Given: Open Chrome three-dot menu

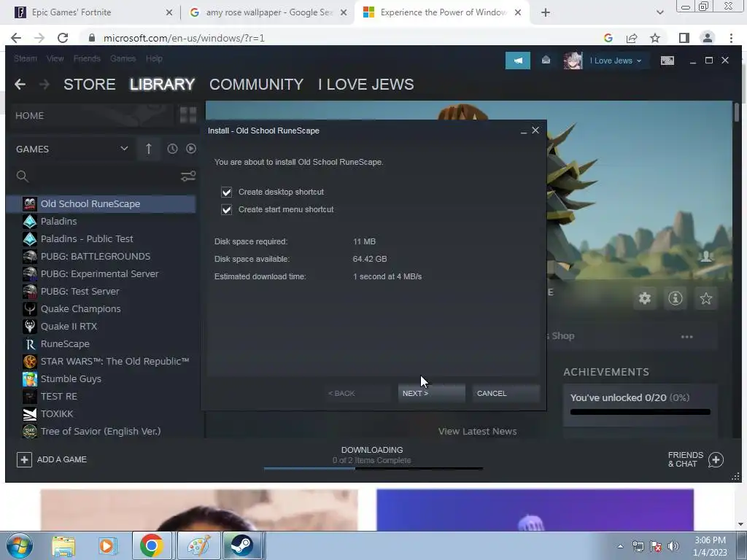Looking at the screenshot, I should coord(731,38).
